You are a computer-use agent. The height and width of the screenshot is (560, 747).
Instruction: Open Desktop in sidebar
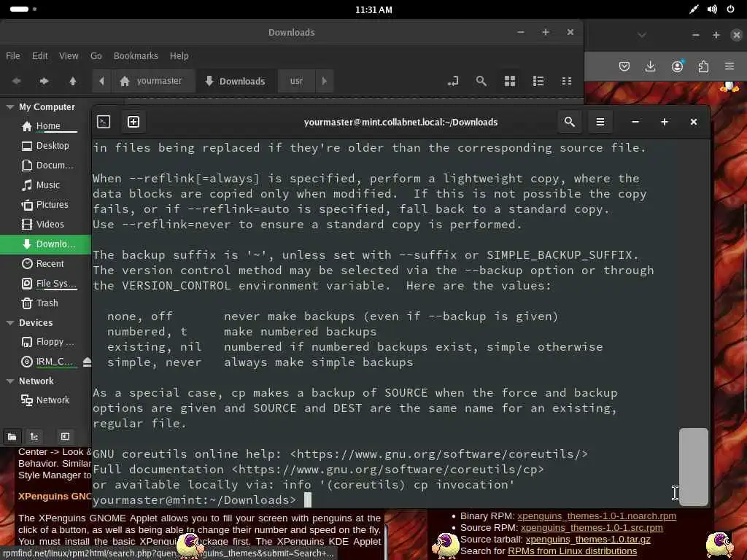click(x=45, y=146)
